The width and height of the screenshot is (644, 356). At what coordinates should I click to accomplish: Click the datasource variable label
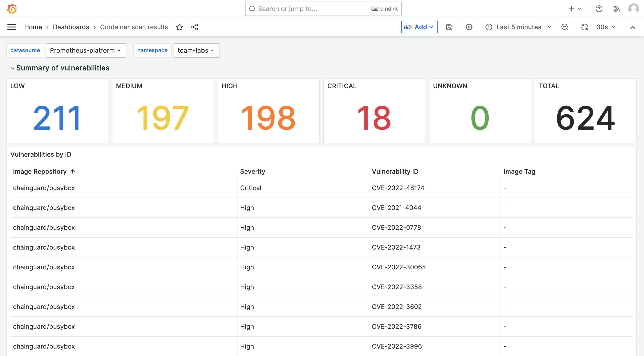tap(25, 50)
